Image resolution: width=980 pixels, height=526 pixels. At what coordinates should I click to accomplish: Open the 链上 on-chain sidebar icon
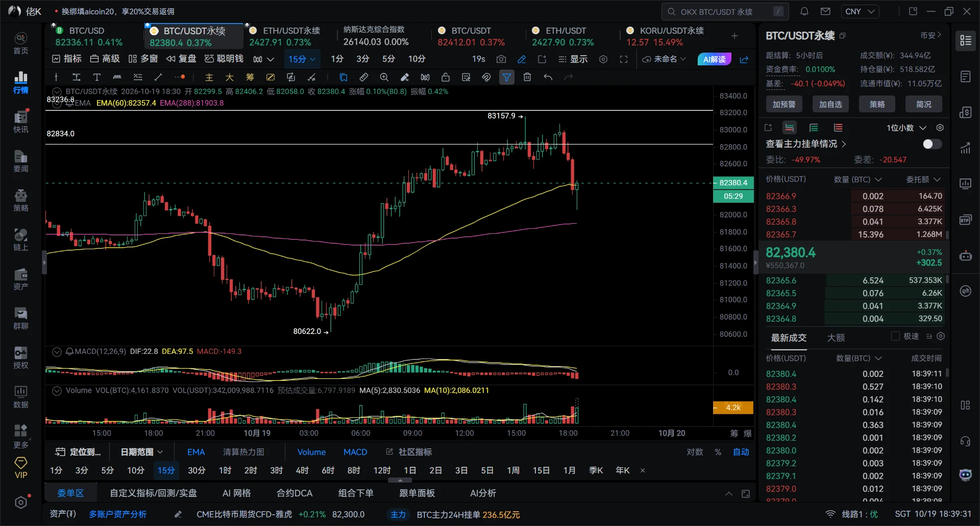[x=20, y=240]
